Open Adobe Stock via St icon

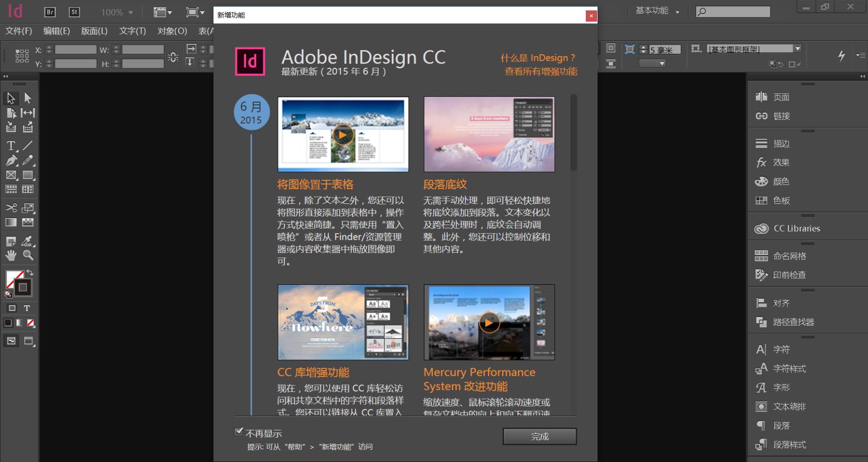74,12
